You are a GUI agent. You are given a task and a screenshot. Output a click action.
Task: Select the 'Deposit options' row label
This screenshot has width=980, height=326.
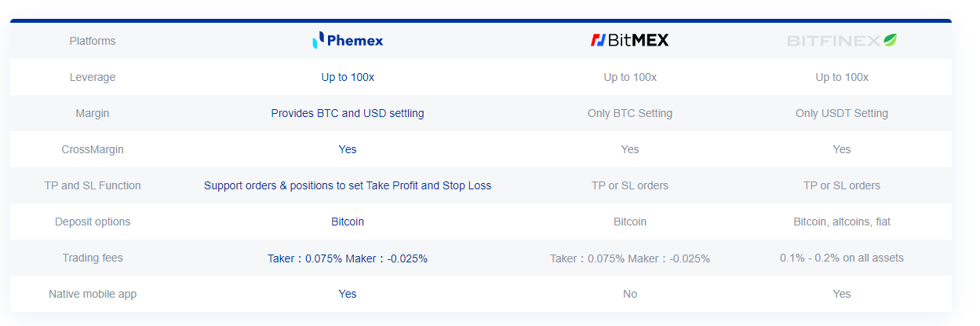pos(93,222)
